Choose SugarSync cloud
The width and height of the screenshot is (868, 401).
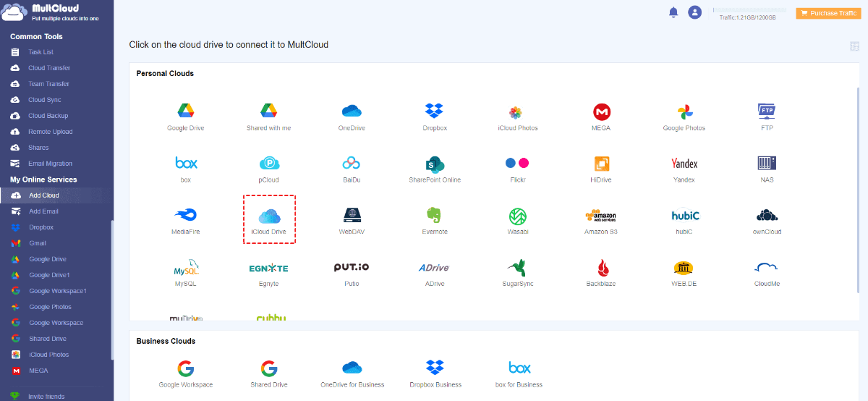(517, 272)
